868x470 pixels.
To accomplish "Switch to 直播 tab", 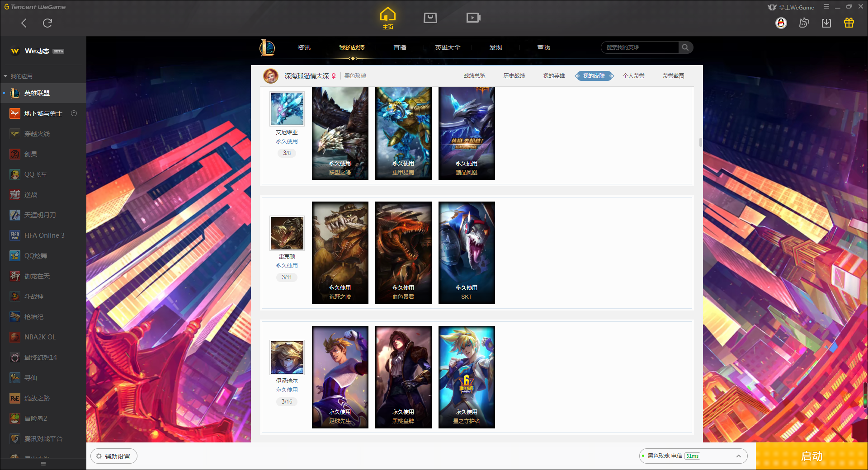I will [x=400, y=47].
